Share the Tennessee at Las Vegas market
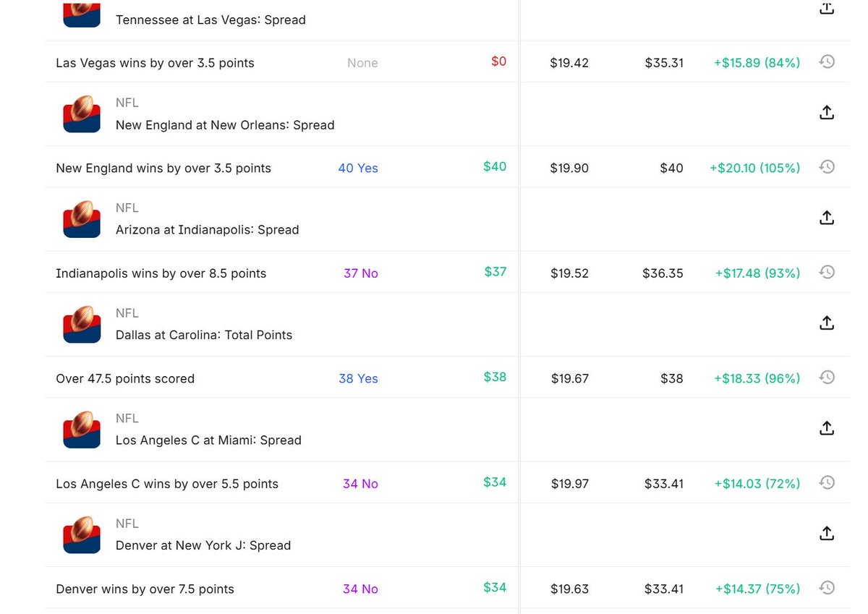 coord(826,9)
